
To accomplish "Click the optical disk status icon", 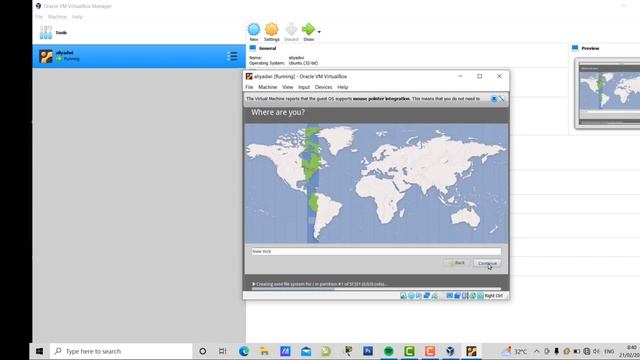I will pos(411,296).
